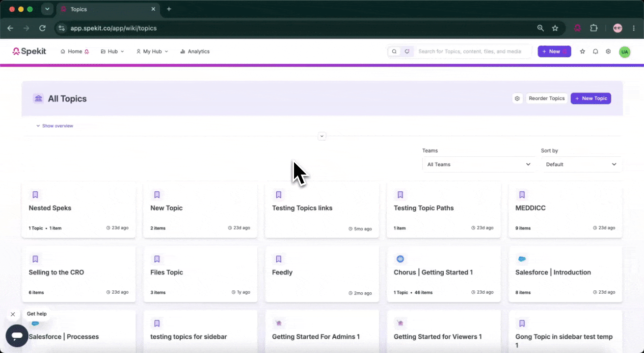Open the Files Topic card
The width and height of the screenshot is (644, 353).
click(x=200, y=274)
